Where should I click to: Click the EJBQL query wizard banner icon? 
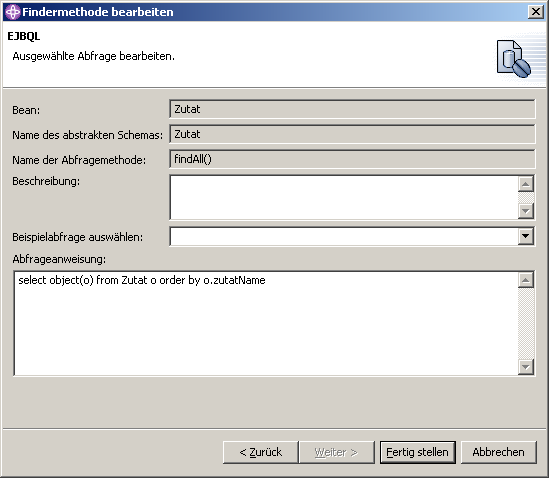point(514,58)
